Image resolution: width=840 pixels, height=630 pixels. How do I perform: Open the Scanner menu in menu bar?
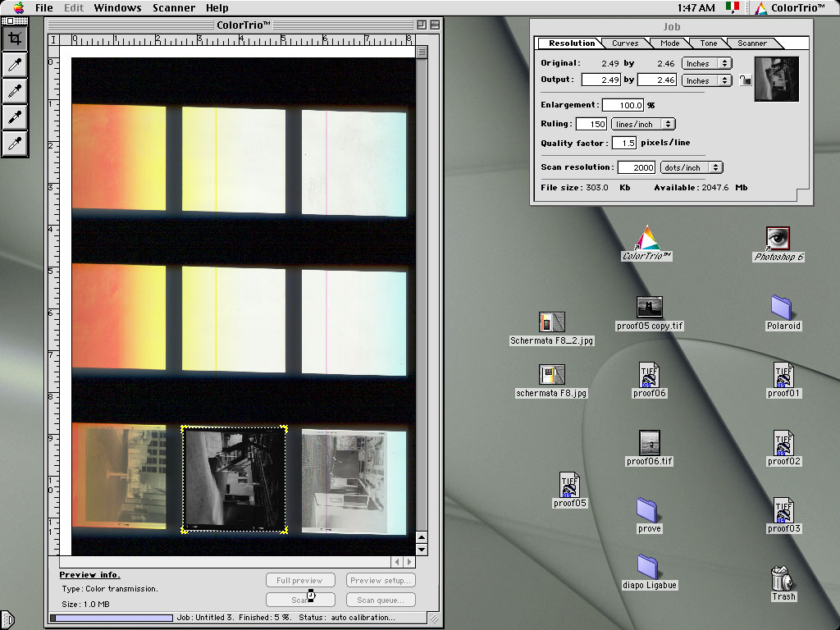pos(176,7)
